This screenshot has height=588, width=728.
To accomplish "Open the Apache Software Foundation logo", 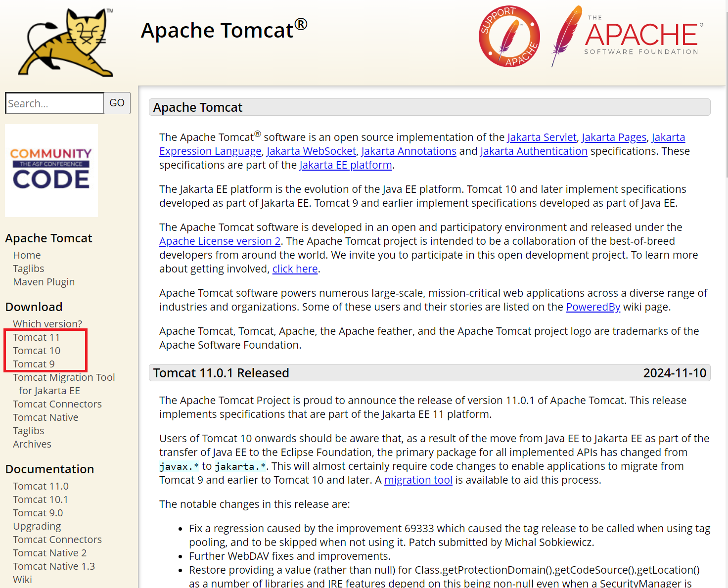I will pos(627,37).
